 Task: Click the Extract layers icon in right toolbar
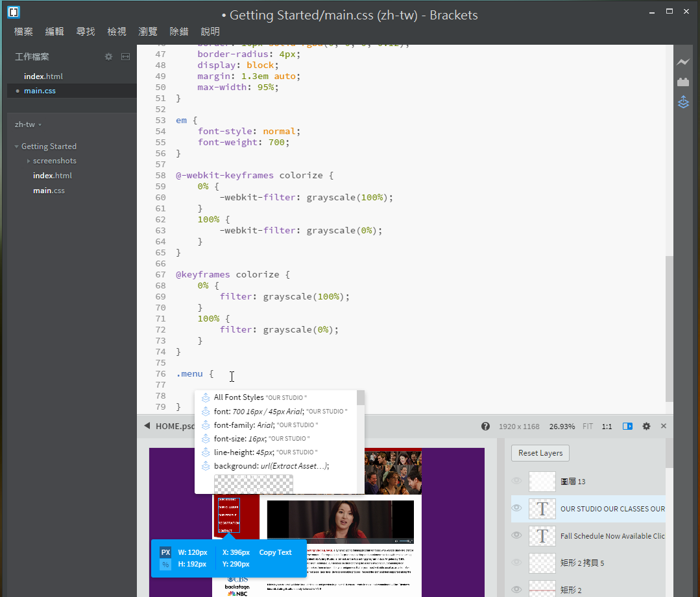(682, 102)
